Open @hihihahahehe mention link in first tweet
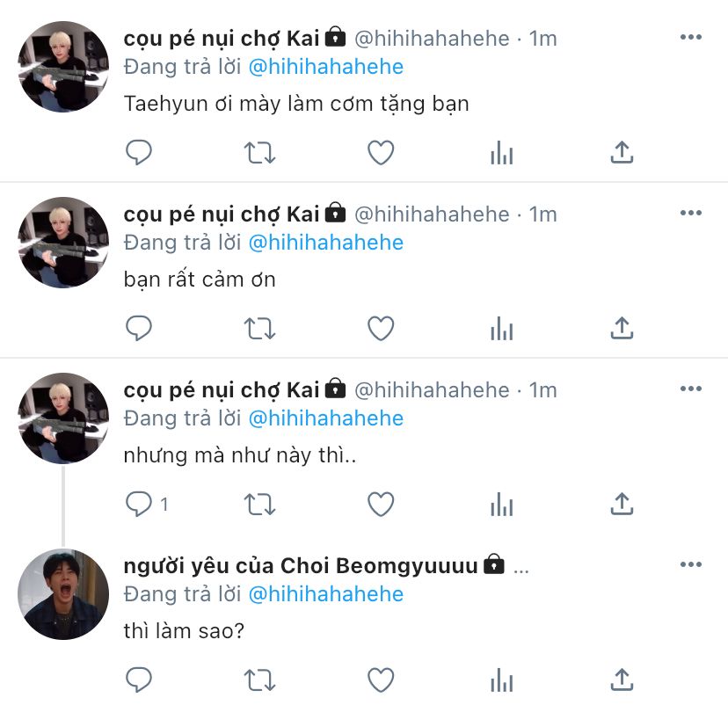Image resolution: width=728 pixels, height=705 pixels. tap(326, 67)
